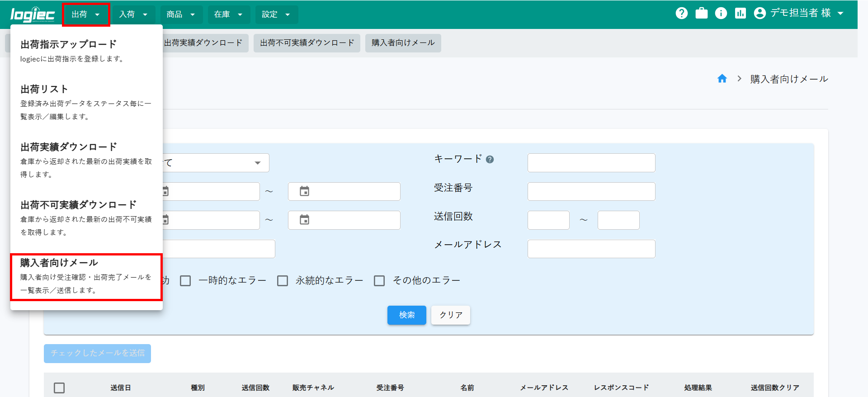Viewport: 868px width, 397px height.
Task: Open calendar icon of second start date
Action: [165, 220]
